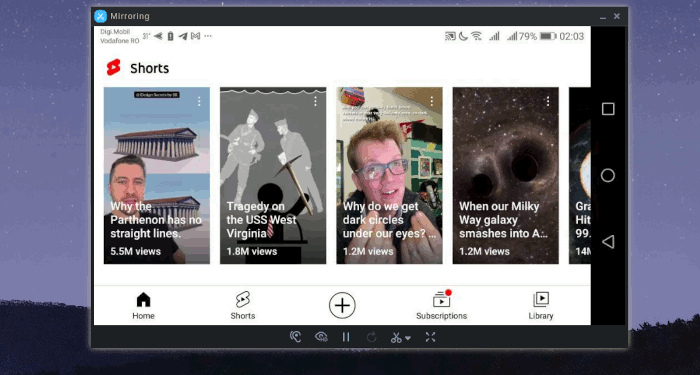Click the Wi-Fi icon in status bar
Image resolution: width=700 pixels, height=375 pixels.
click(477, 36)
